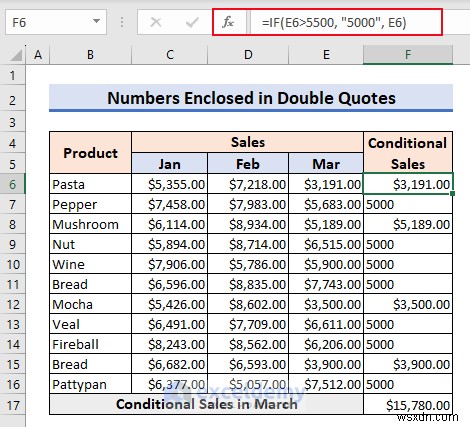Viewport: 470px width, 427px height.
Task: Confirm formula entry with checkmark icon
Action: click(192, 22)
